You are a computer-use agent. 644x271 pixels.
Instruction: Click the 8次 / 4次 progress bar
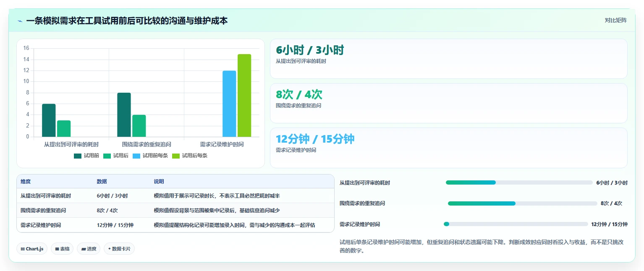(522, 203)
